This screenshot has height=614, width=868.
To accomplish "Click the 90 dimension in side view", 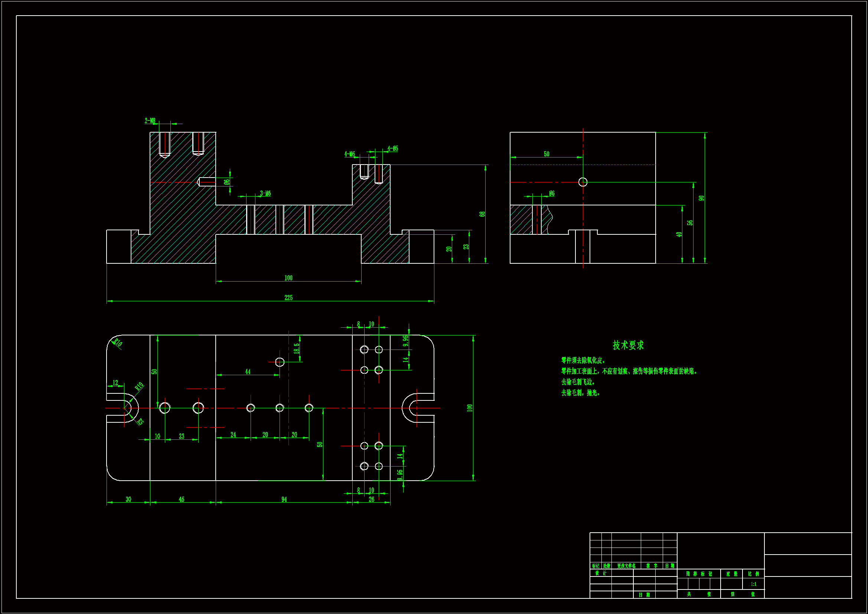I will [701, 198].
